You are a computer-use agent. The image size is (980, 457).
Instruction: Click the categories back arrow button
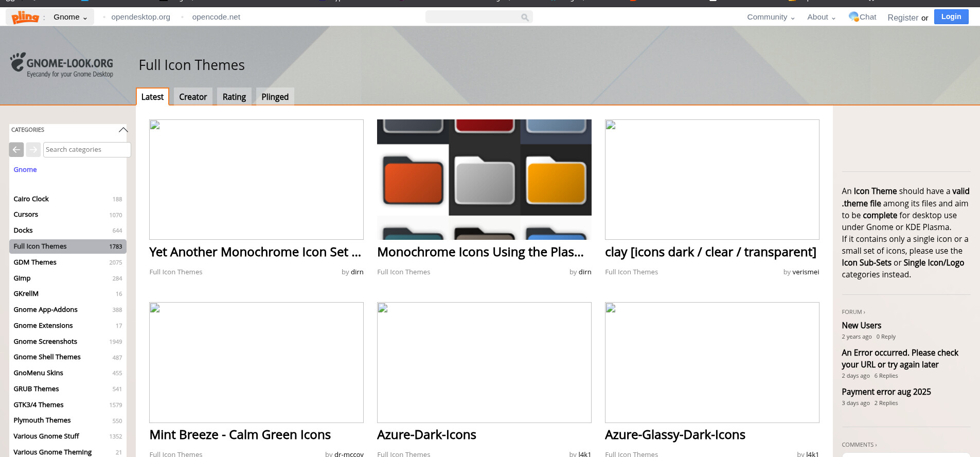point(16,150)
